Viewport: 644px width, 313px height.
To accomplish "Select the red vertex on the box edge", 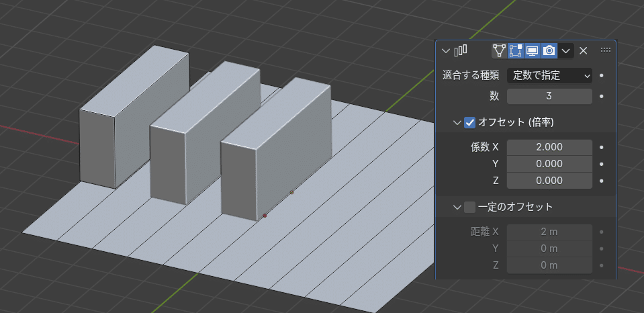I will (265, 215).
